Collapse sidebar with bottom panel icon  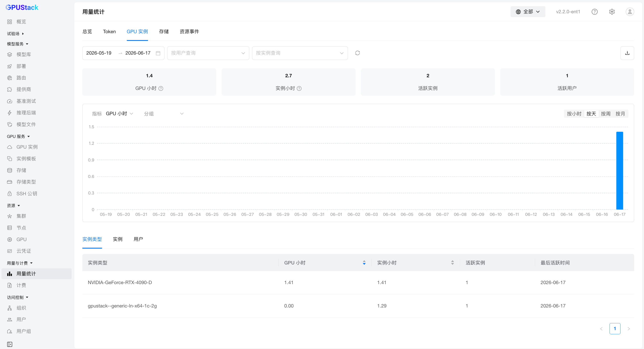10,344
